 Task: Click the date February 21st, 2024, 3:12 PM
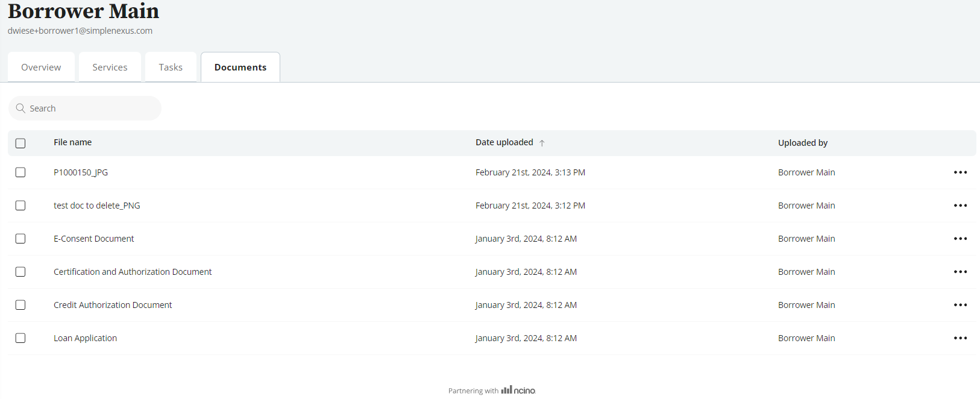[x=530, y=206]
